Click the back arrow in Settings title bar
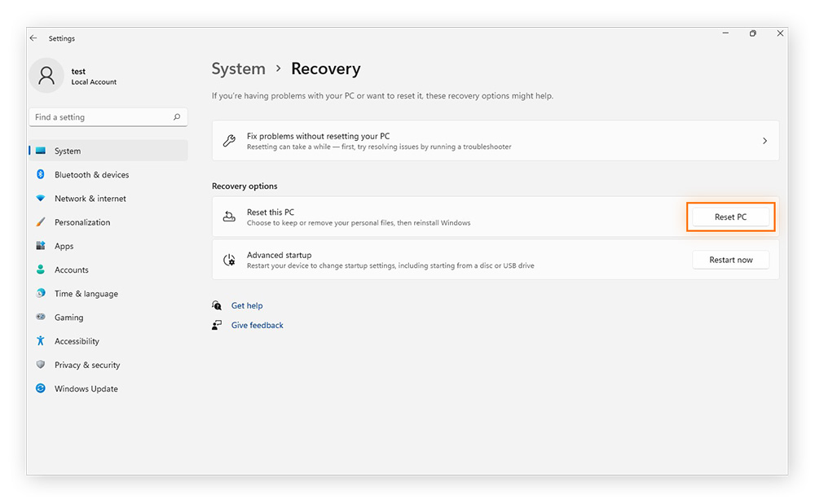This screenshot has height=504, width=815. coord(33,38)
